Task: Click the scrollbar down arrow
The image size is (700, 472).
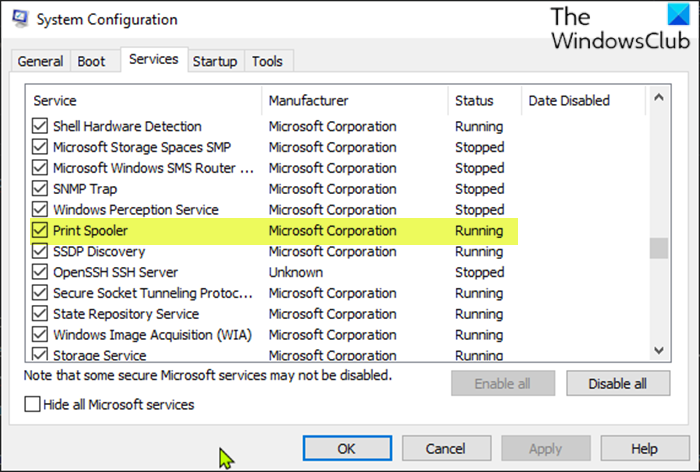Action: click(659, 350)
